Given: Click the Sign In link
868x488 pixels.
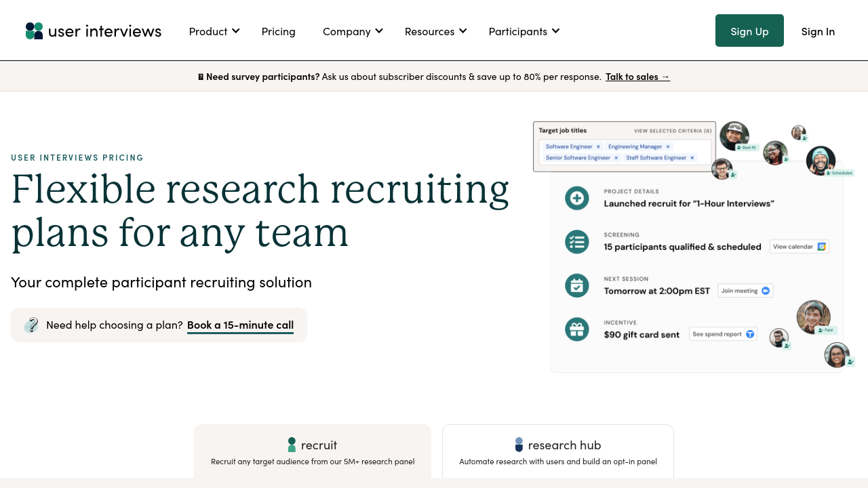Looking at the screenshot, I should coord(818,31).
